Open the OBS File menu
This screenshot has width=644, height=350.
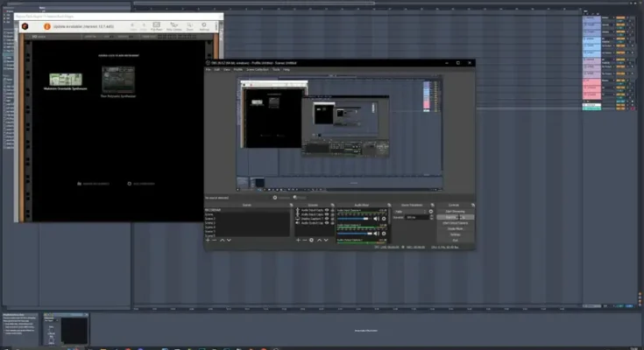(x=209, y=69)
